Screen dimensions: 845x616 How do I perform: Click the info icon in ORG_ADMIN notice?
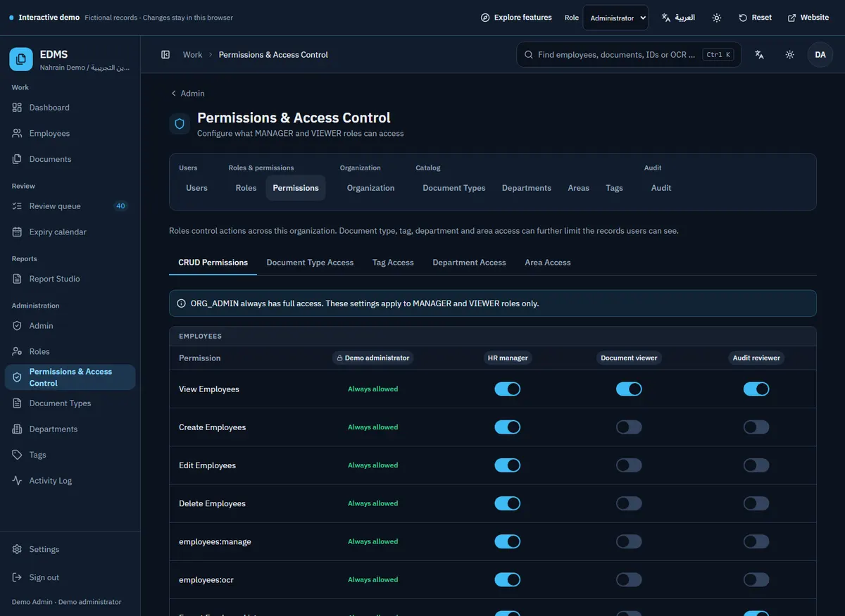(182, 303)
